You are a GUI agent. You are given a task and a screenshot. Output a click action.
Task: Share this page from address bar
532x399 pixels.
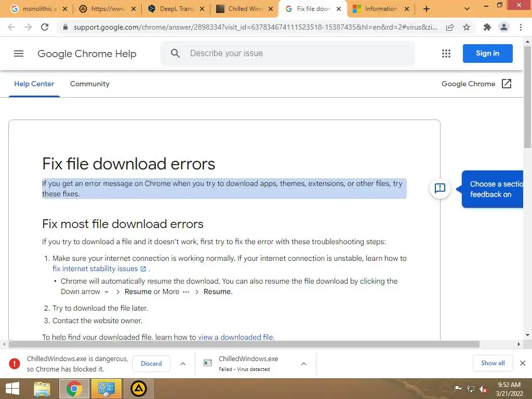point(450,27)
